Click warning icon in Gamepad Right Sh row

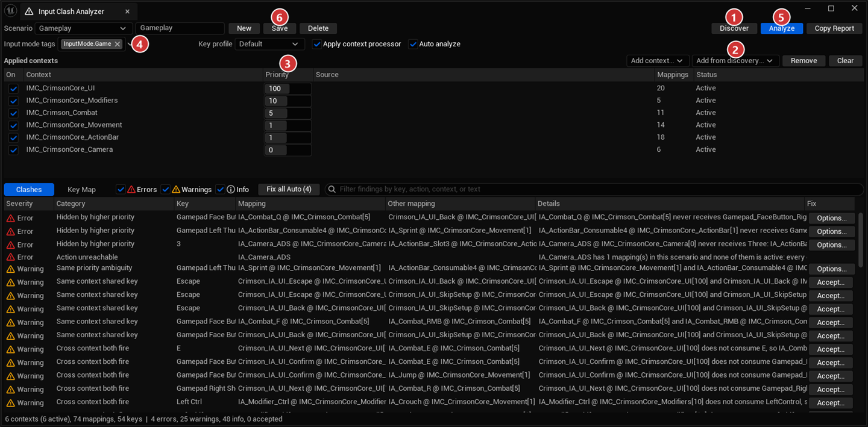[10, 389]
